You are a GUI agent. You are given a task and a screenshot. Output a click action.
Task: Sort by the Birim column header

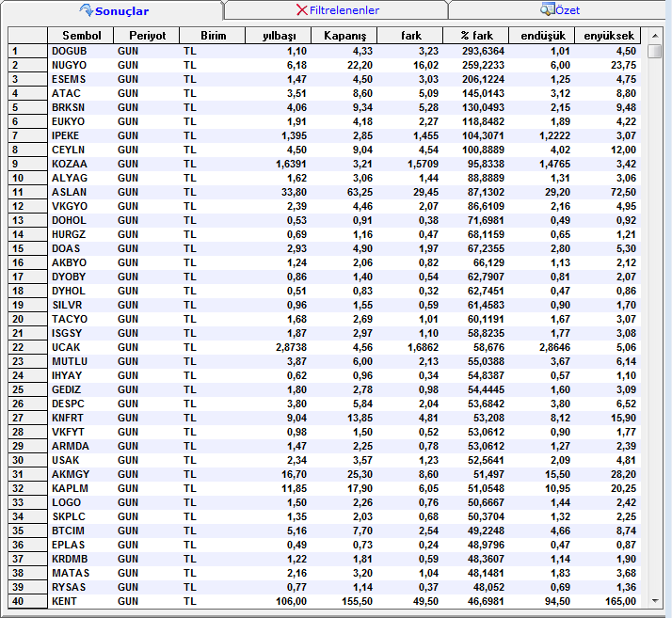(213, 36)
